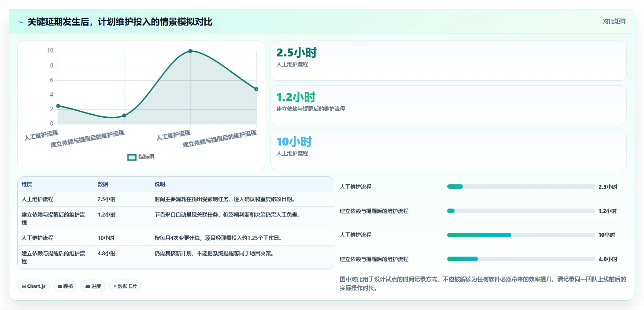The height and width of the screenshot is (310, 644).
Task: Click the 1.2小时 value right of the second progress bar
Action: click(608, 211)
